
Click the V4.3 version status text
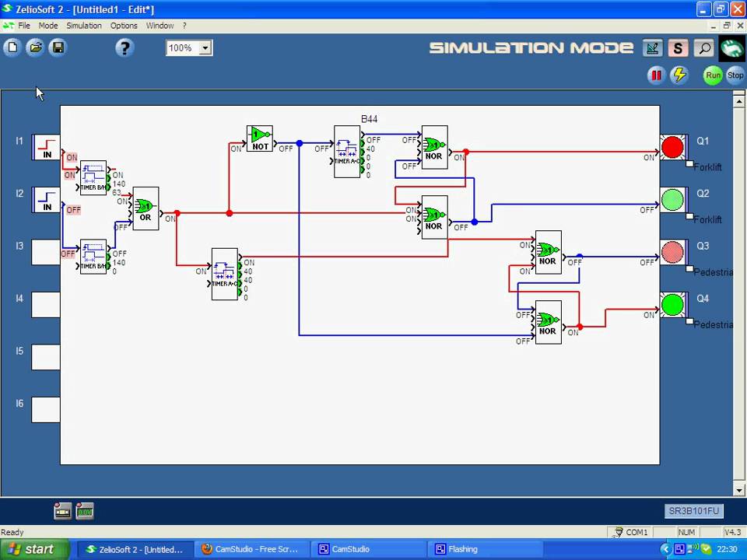(x=732, y=532)
